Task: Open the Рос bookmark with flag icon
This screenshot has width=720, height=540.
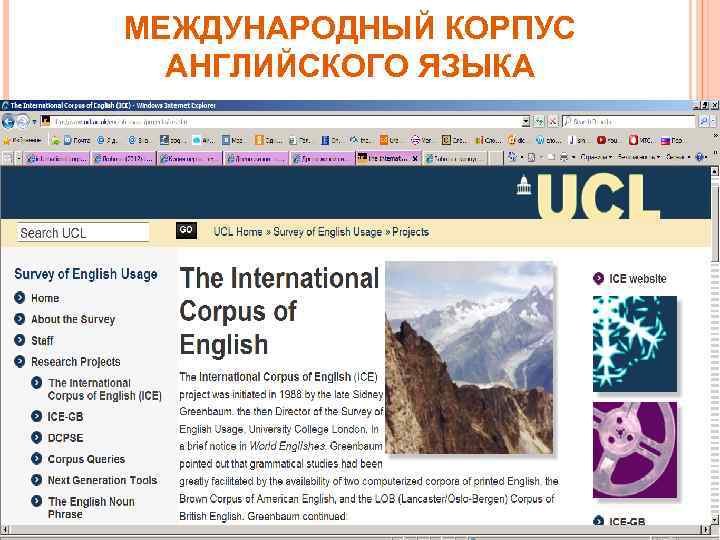Action: click(672, 140)
